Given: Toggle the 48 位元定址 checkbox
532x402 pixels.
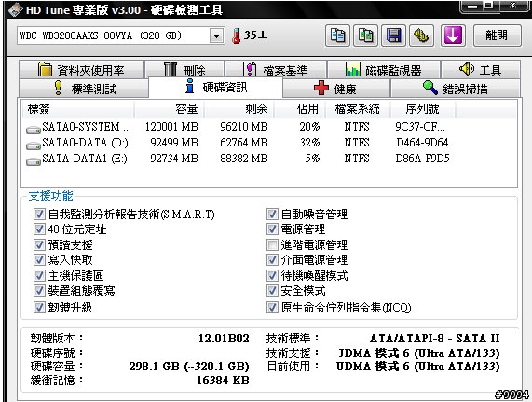Looking at the screenshot, I should click(x=39, y=229).
